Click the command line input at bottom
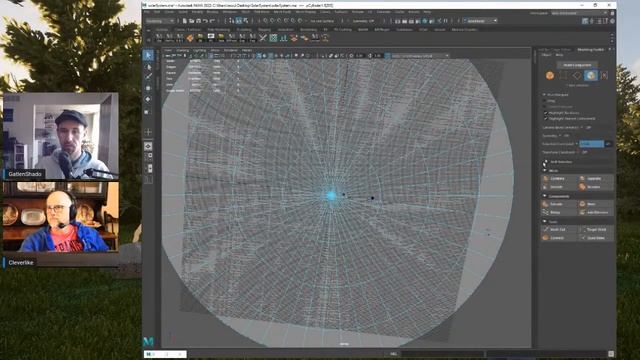Viewport: 640px width, 360px height. pyautogui.click(x=443, y=354)
